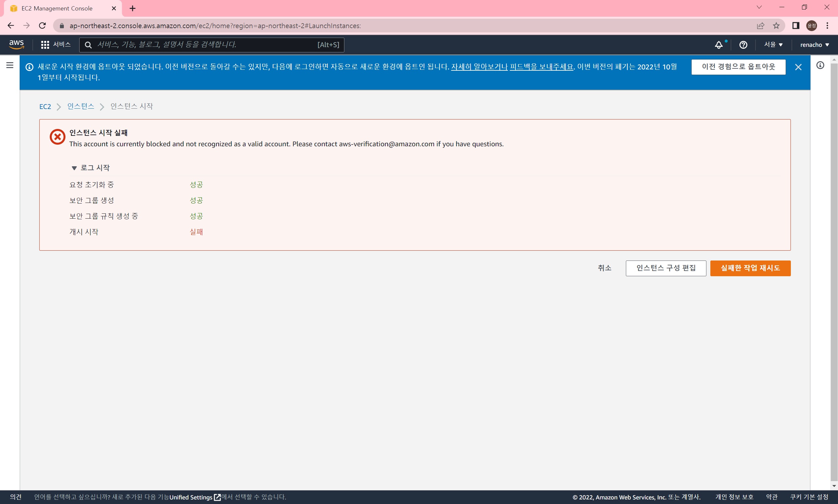Viewport: 838px width, 504px height.
Task: Click the AWS logo home icon
Action: [x=16, y=45]
